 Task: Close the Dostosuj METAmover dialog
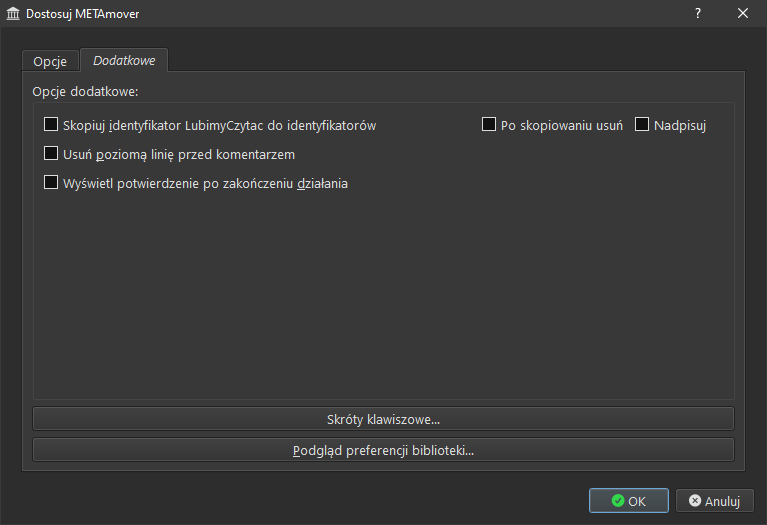point(743,14)
